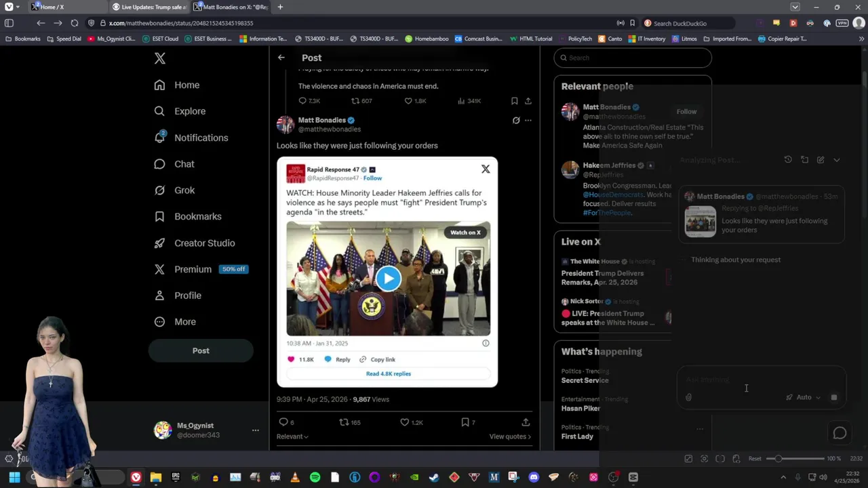Open ESET Cloud bookmark
The width and height of the screenshot is (868, 488).
tap(161, 39)
